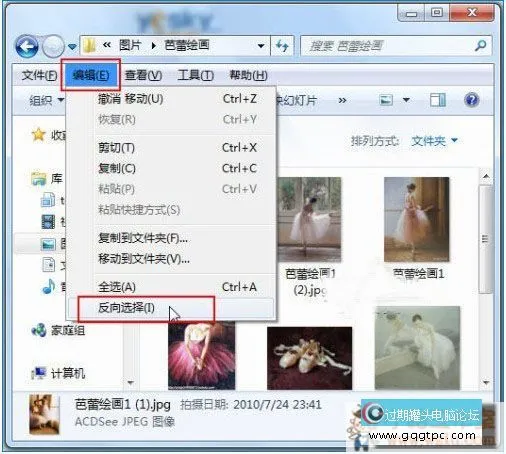The width and height of the screenshot is (506, 454).
Task: Click the videos library icon in sidebar
Action: point(48,222)
